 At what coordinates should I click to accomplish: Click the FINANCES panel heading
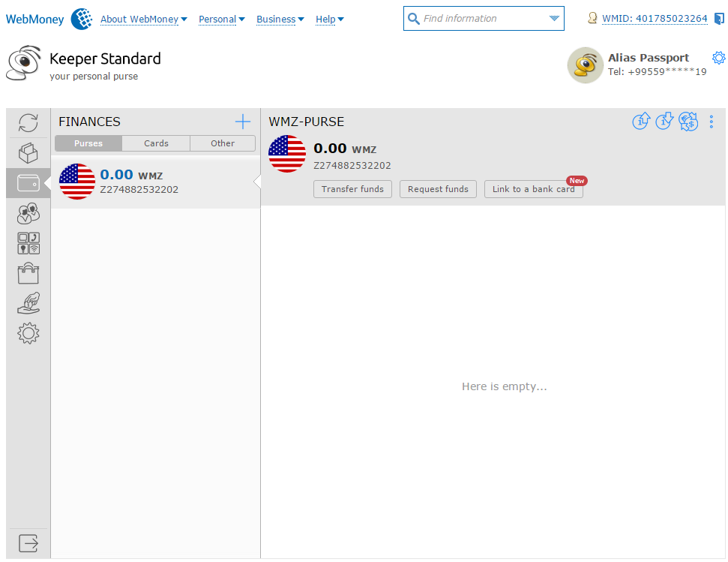(x=90, y=122)
